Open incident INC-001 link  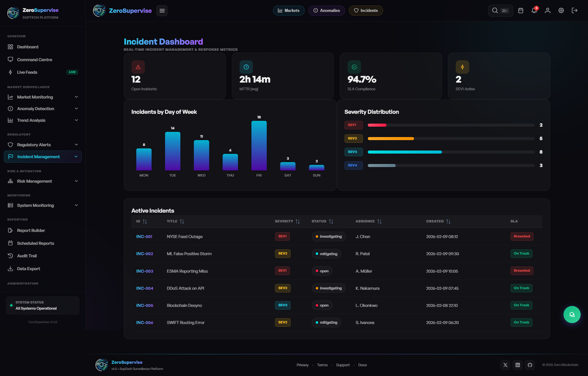click(x=144, y=237)
